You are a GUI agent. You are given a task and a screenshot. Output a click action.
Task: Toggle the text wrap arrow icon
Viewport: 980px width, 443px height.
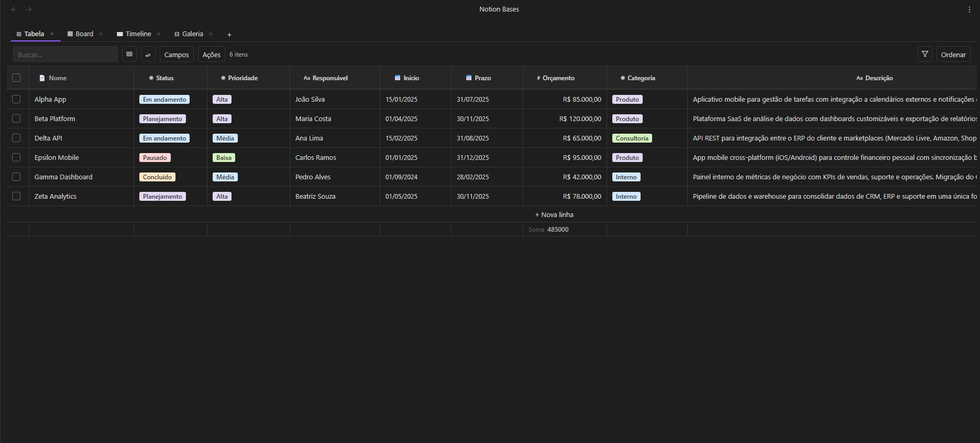point(148,55)
